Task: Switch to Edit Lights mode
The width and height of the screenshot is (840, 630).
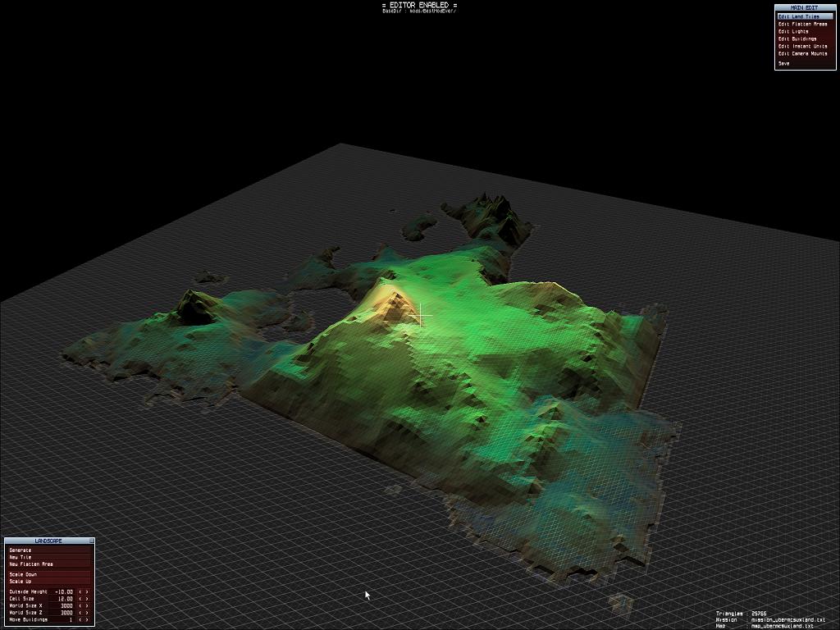Action: click(x=806, y=32)
